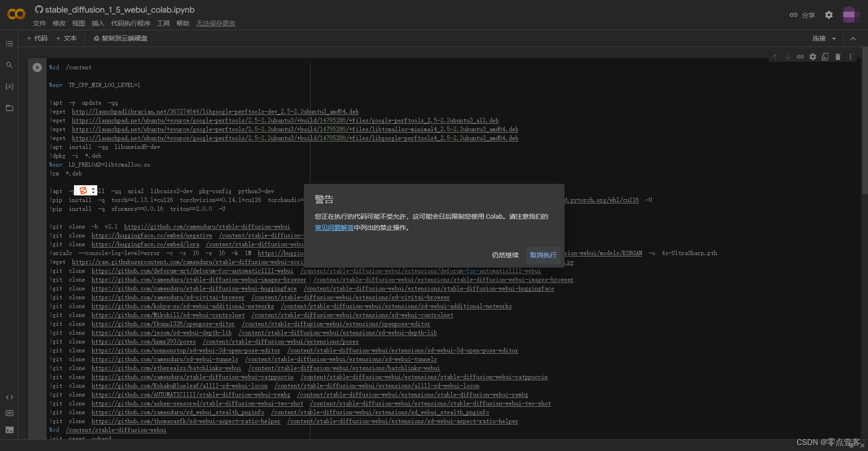Image resolution: width=868 pixels, height=451 pixels.
Task: Open the terminal icon at bottom left
Action: click(x=9, y=430)
